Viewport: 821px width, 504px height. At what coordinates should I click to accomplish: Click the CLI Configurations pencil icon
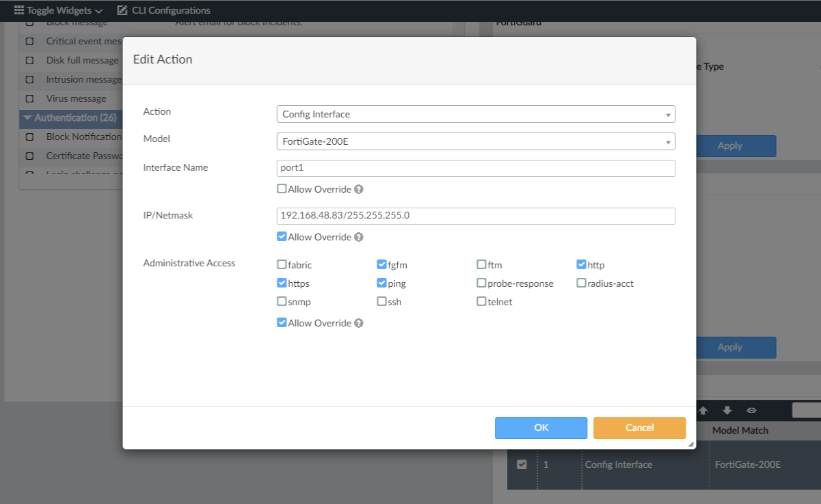pos(121,10)
